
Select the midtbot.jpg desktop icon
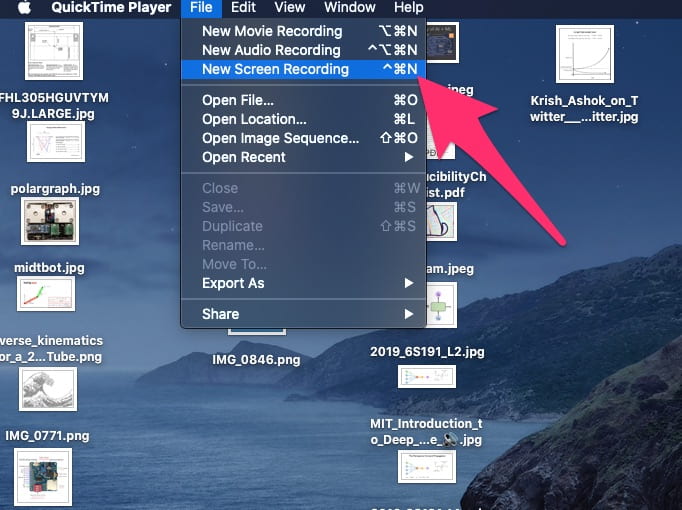[x=50, y=221]
